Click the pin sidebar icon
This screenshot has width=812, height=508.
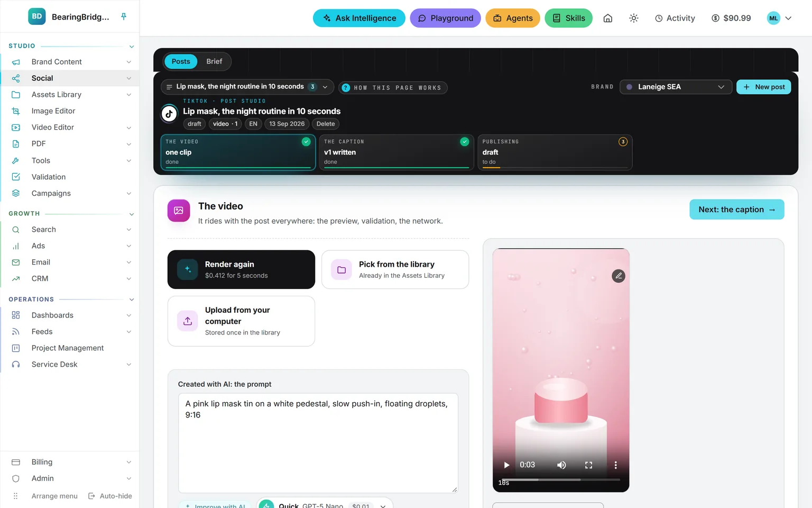click(124, 16)
